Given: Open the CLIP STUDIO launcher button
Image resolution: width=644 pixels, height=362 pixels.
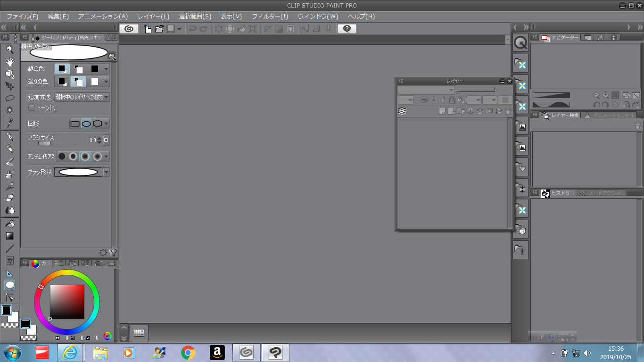Looking at the screenshot, I should [x=129, y=29].
